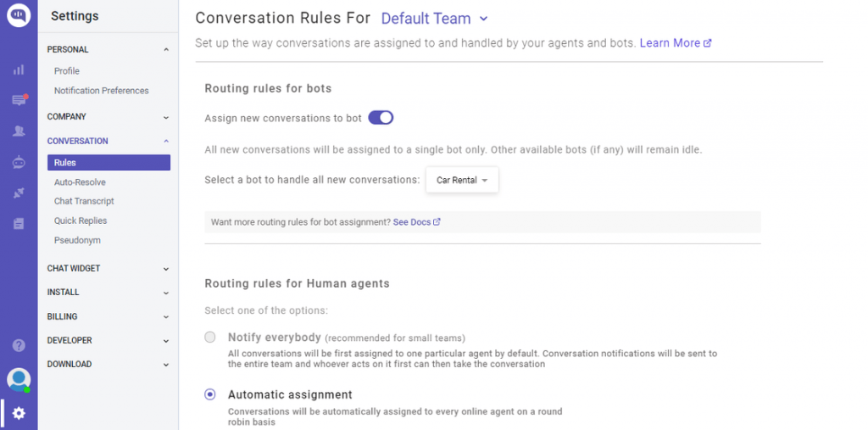
Task: Expand the Billing section
Action: (108, 316)
